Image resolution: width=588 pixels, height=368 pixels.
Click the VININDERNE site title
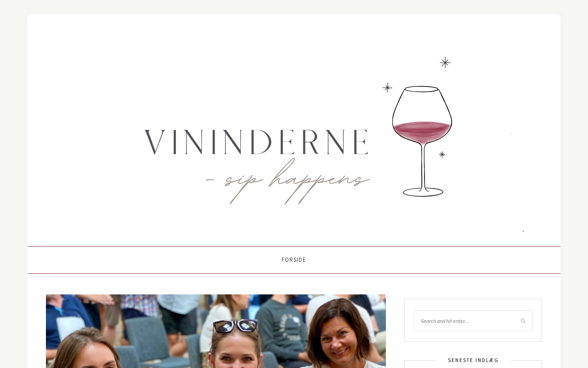257,143
